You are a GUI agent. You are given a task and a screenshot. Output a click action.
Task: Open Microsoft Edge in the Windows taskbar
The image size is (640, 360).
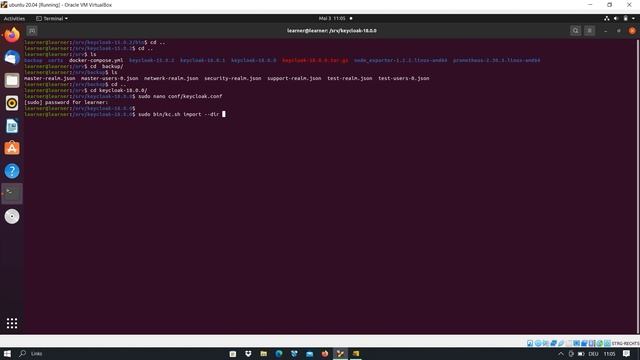(x=279, y=353)
